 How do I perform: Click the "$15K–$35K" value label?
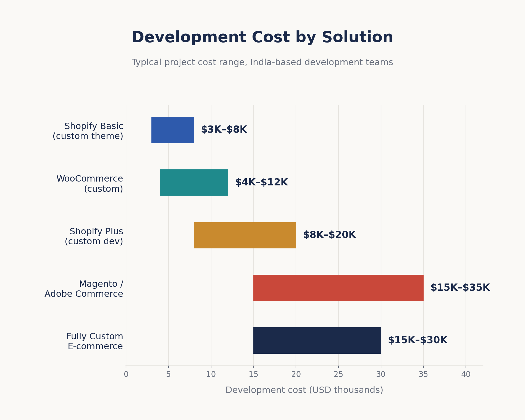pos(460,288)
